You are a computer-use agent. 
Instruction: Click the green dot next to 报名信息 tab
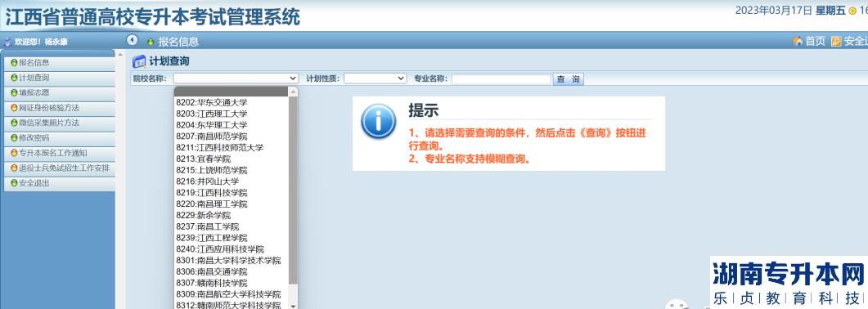tap(151, 42)
